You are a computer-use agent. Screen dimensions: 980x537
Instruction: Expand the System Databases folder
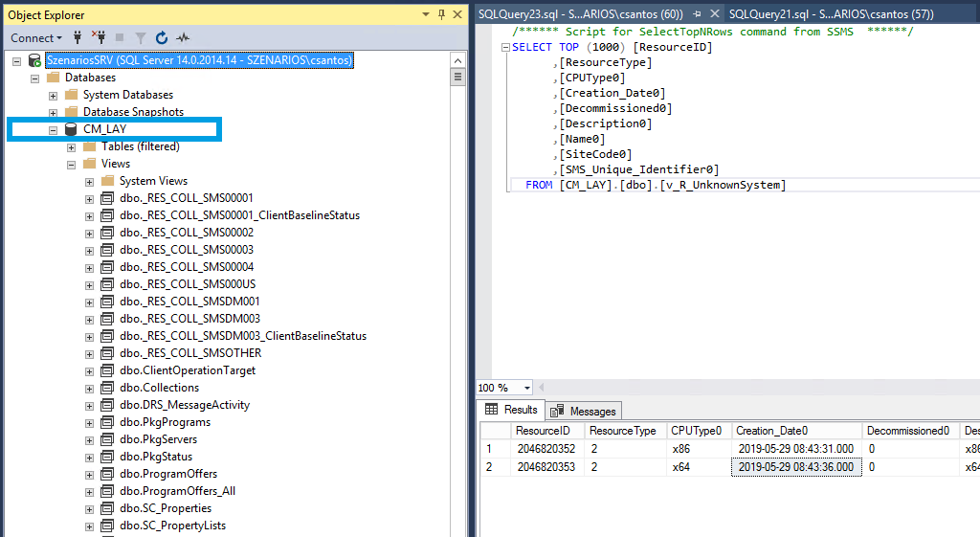click(54, 95)
